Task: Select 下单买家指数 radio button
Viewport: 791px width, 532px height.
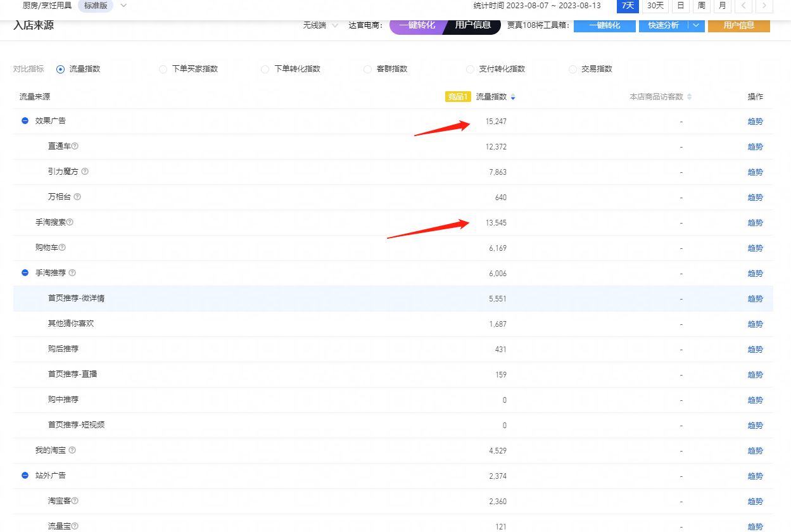Action: 163,69
